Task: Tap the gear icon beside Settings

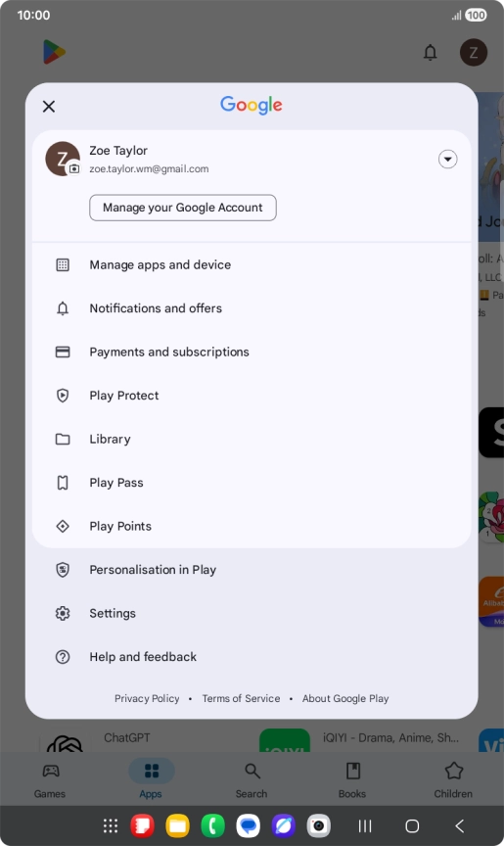Action: [63, 614]
